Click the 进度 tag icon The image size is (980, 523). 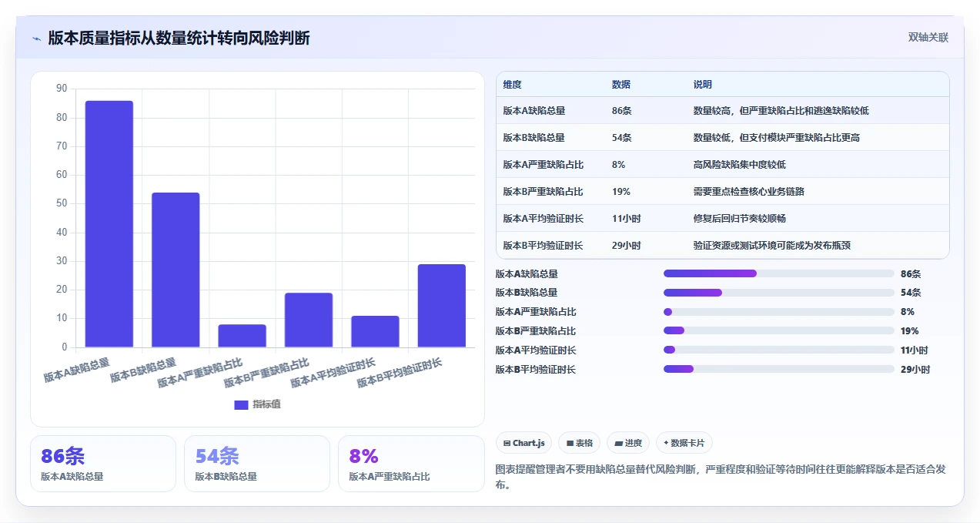coord(618,443)
